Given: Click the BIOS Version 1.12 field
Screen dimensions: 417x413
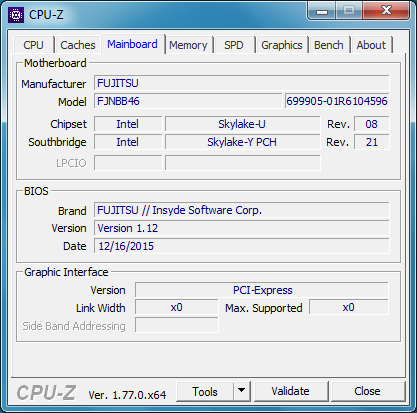Looking at the screenshot, I should [x=242, y=228].
